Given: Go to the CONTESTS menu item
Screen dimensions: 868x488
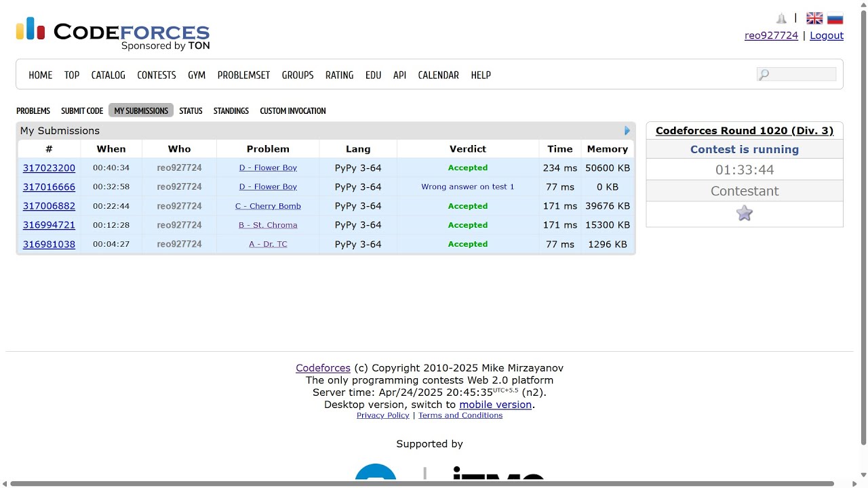Looking at the screenshot, I should pyautogui.click(x=157, y=75).
